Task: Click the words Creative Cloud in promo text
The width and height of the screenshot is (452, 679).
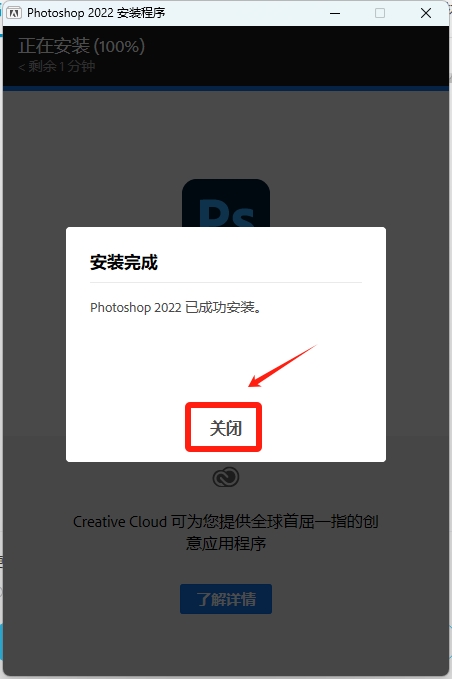Action: coord(120,521)
